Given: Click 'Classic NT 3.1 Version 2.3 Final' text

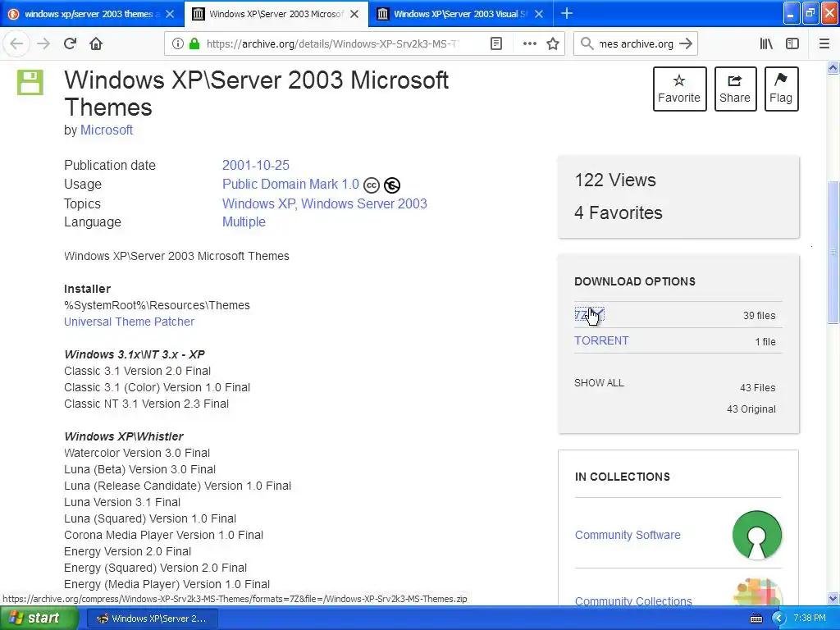Looking at the screenshot, I should pyautogui.click(x=146, y=404).
